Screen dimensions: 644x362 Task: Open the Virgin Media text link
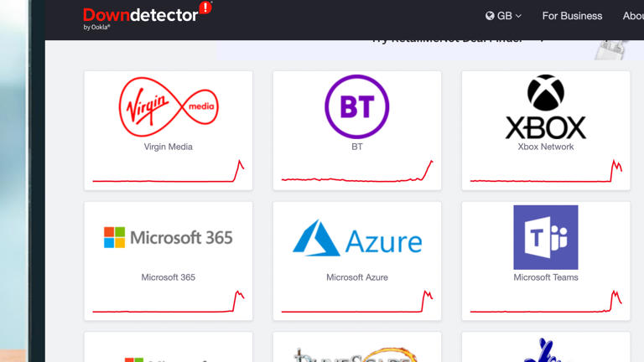169,147
